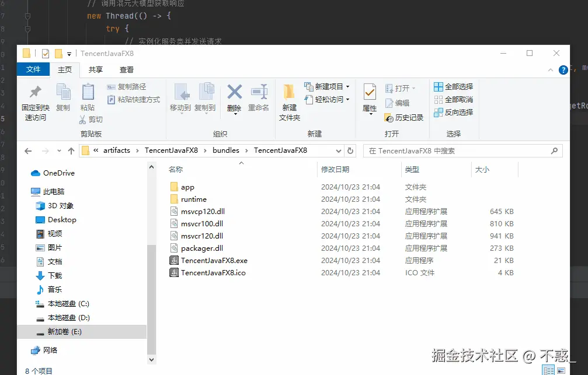Image resolution: width=588 pixels, height=375 pixels.
Task: Open the 文件 file tab
Action: (33, 69)
